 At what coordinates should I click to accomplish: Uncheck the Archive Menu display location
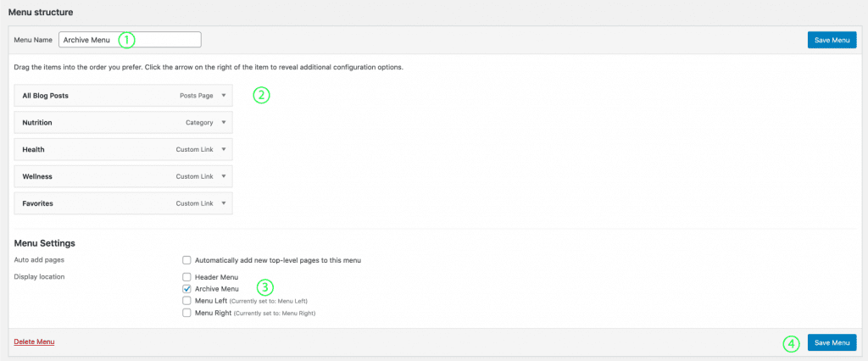(186, 289)
